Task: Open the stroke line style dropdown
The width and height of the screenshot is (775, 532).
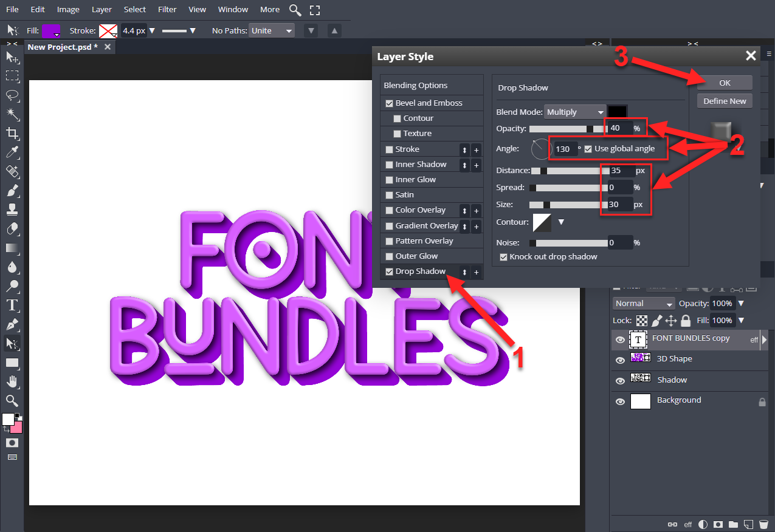Action: 192,30
